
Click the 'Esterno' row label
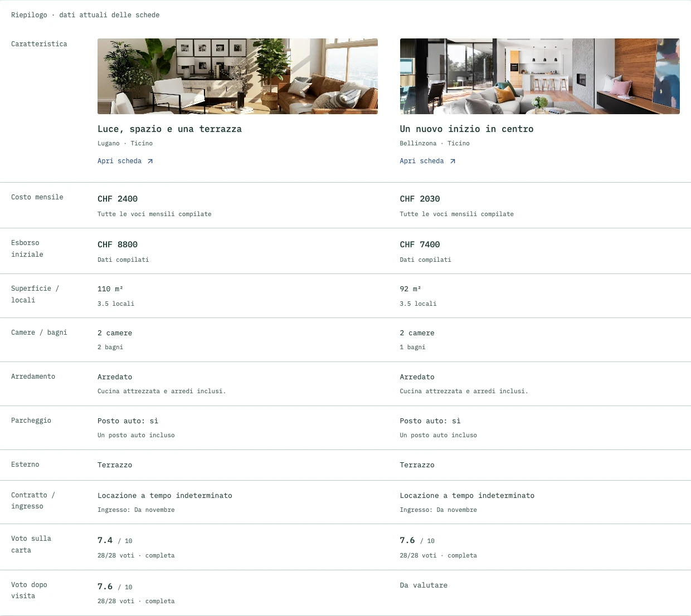tap(25, 465)
